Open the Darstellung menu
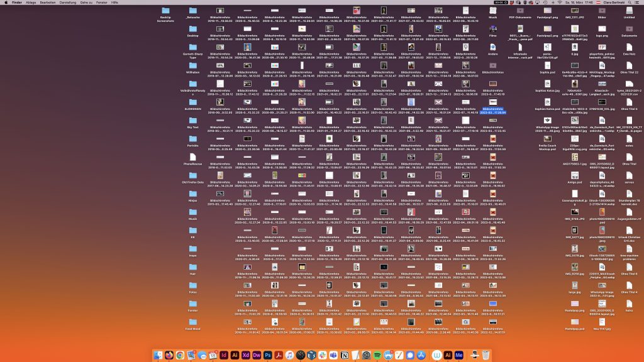 [69, 3]
